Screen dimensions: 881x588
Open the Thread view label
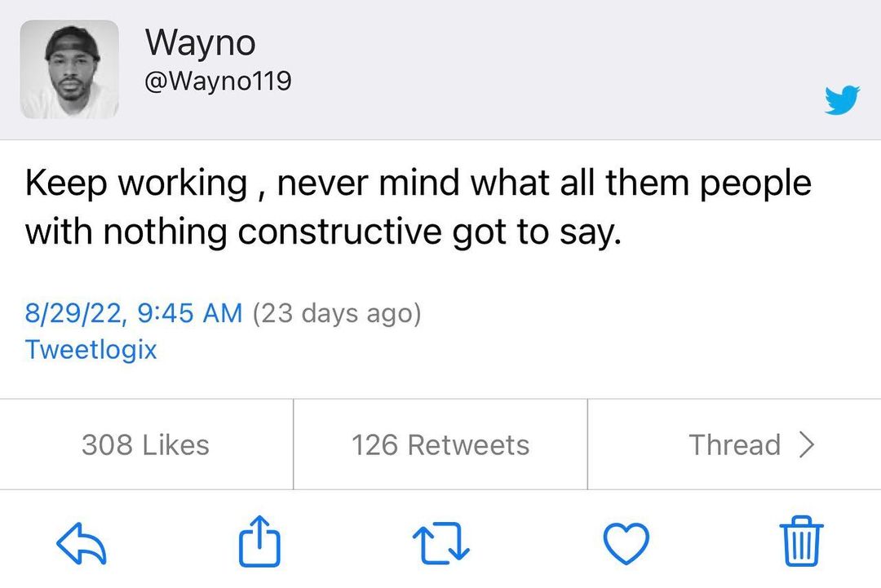click(x=734, y=444)
